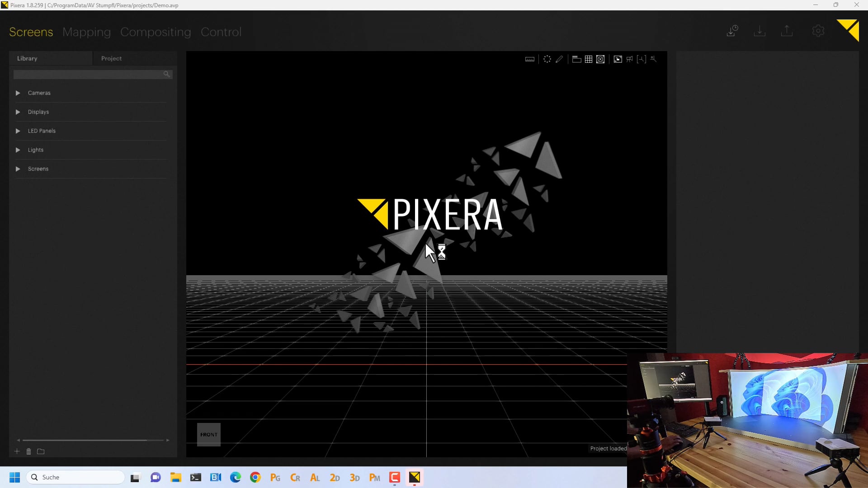Open Task View on the taskbar

pos(136,478)
